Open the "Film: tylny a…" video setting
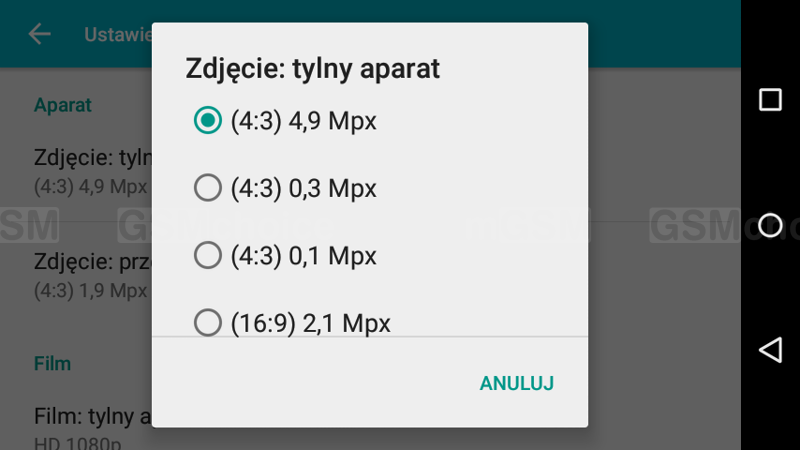 [92, 423]
